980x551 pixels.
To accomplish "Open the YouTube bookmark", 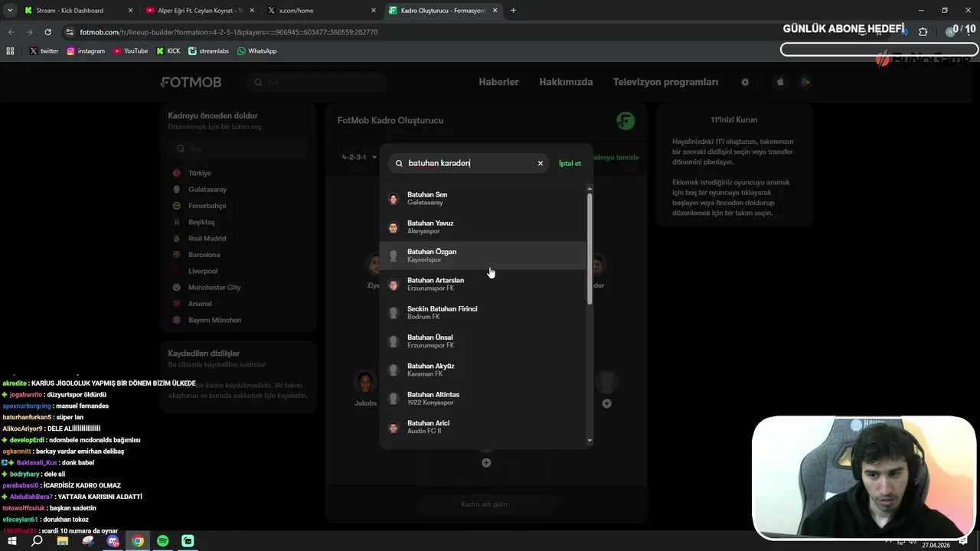I will (x=131, y=51).
